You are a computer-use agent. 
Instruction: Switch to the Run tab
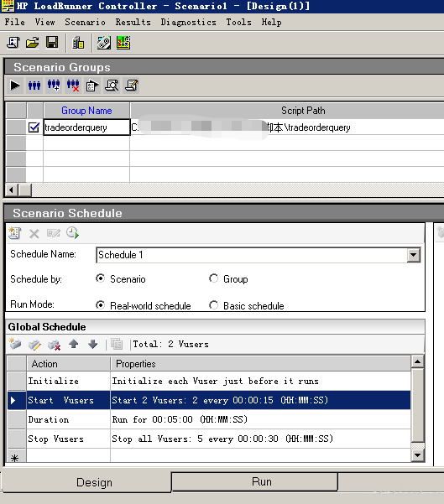click(x=254, y=481)
